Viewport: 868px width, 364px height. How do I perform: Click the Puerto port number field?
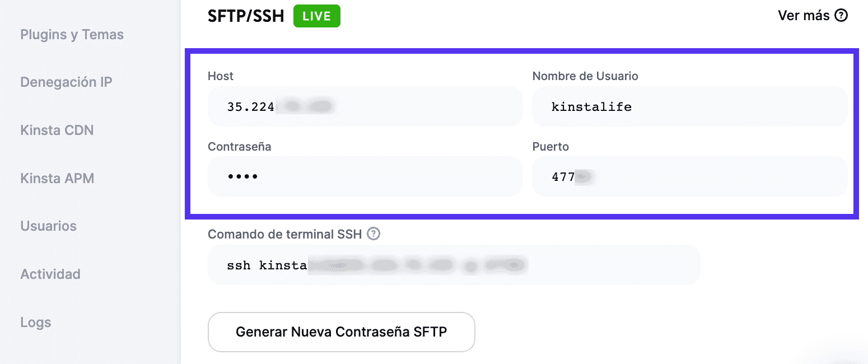pyautogui.click(x=689, y=176)
